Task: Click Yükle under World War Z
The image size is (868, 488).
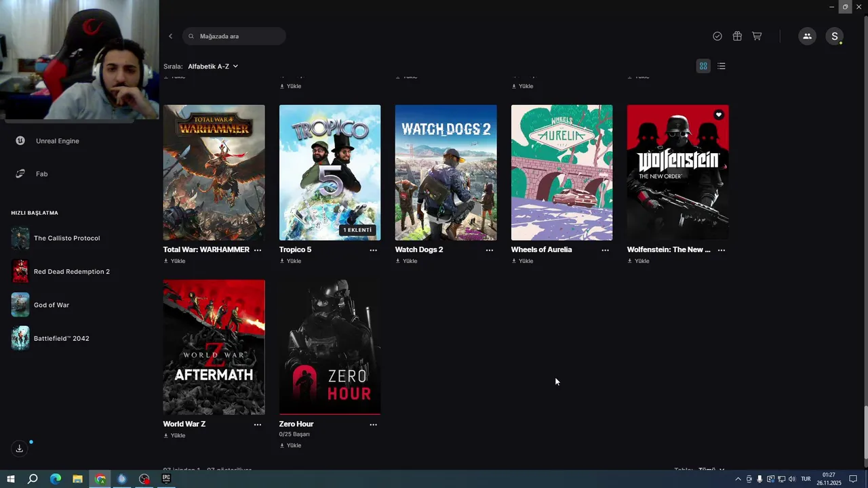Action: tap(174, 436)
